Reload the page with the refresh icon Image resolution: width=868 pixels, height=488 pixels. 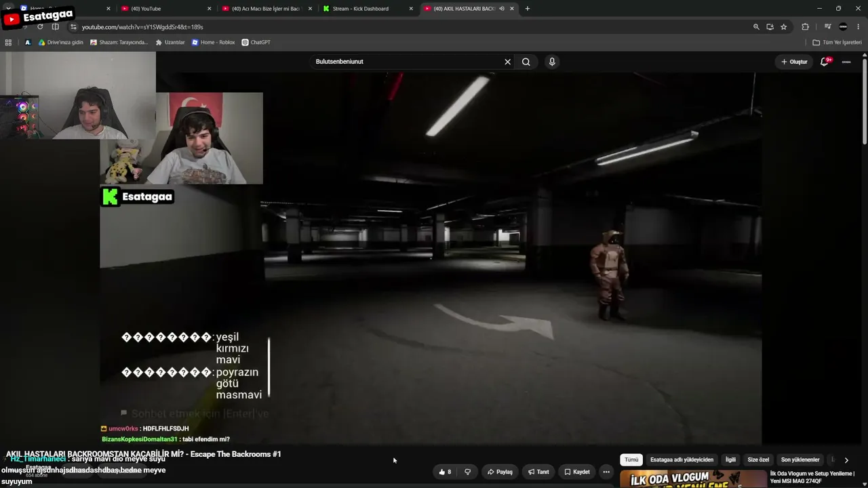40,26
